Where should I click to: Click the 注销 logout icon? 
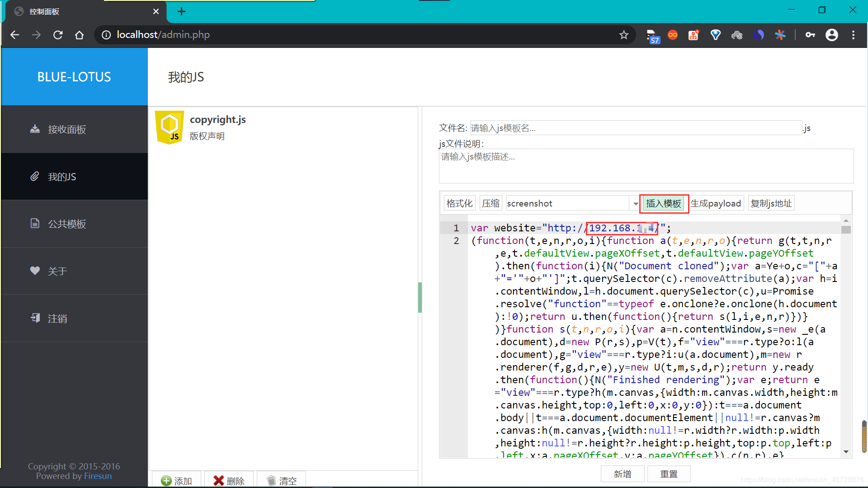pyautogui.click(x=35, y=319)
